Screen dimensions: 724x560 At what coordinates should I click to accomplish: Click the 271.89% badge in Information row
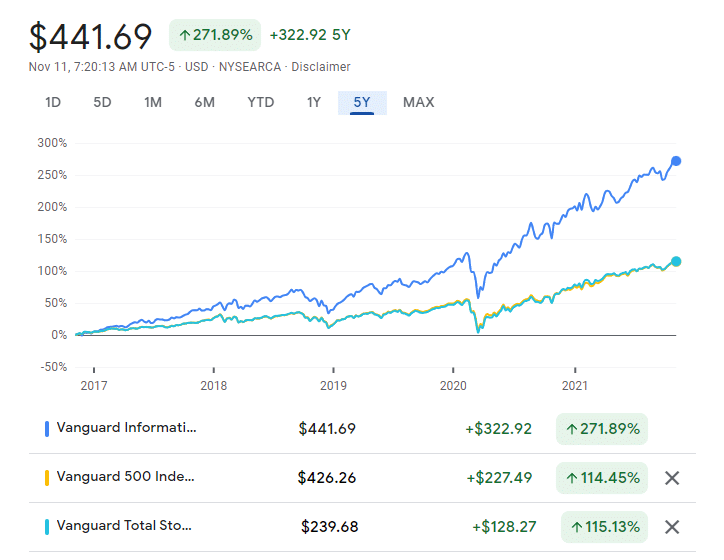pyautogui.click(x=602, y=429)
